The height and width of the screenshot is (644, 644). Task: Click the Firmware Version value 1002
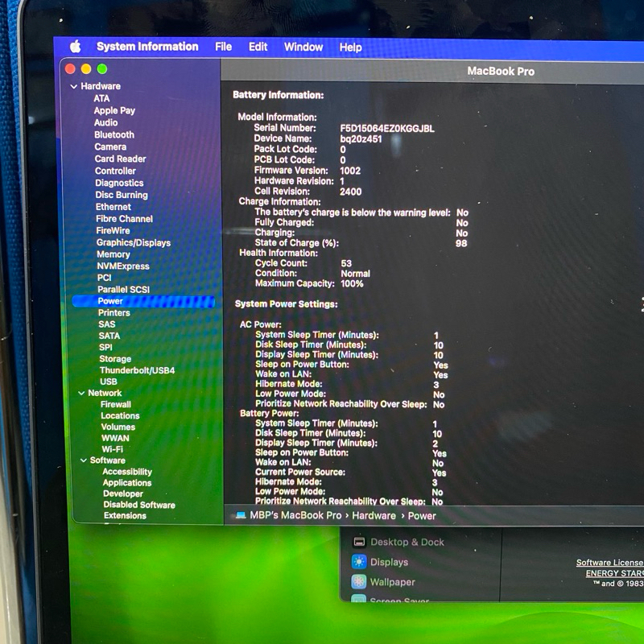[x=350, y=171]
